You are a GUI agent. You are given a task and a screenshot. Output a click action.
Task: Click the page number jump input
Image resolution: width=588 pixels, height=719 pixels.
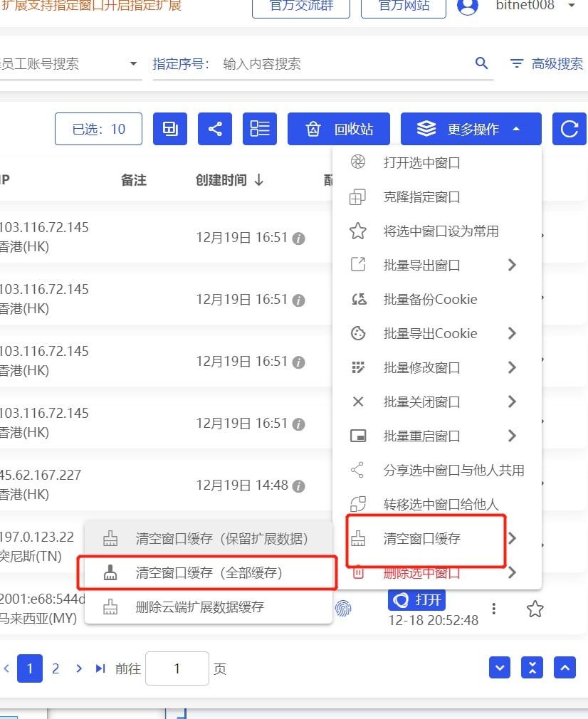(177, 668)
